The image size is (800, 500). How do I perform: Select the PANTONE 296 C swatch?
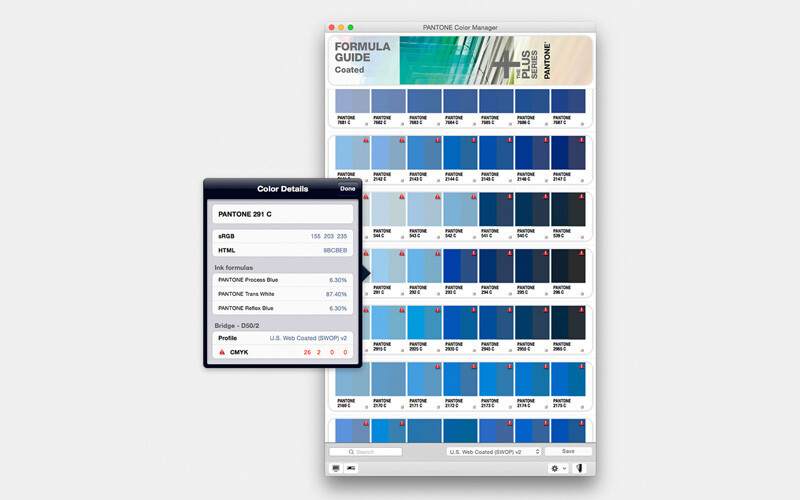point(568,266)
